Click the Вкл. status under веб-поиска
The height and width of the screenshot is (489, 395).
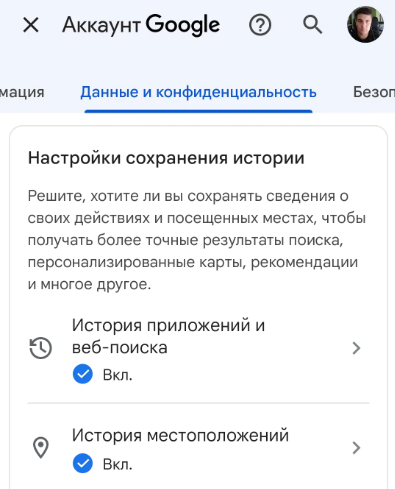tap(117, 375)
